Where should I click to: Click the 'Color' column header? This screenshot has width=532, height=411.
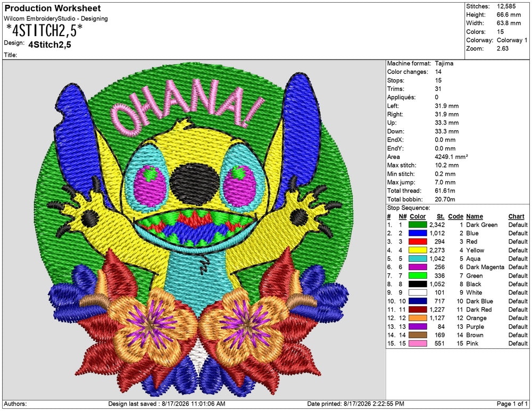click(418, 216)
